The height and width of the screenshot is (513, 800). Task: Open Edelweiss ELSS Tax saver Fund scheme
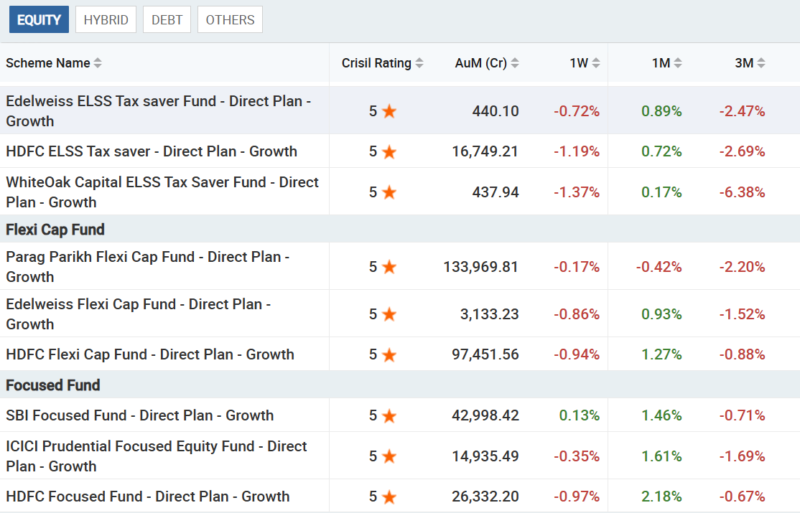click(158, 111)
